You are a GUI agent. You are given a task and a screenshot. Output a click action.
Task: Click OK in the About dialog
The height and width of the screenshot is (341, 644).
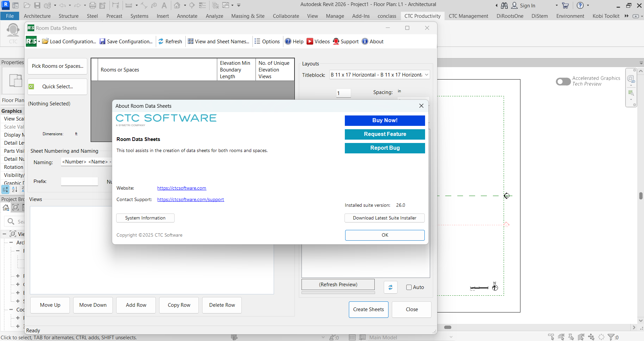click(385, 235)
